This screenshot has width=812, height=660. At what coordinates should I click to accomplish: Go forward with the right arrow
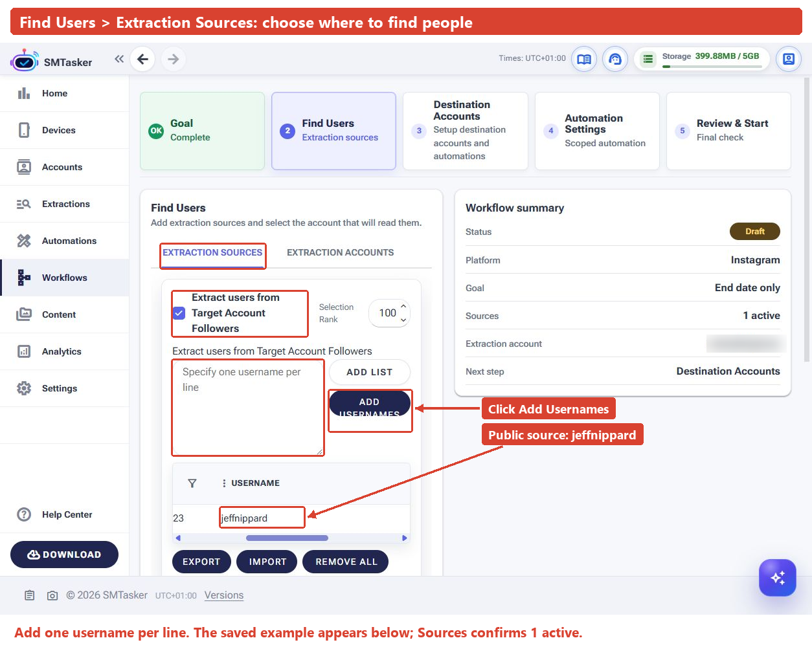click(173, 59)
